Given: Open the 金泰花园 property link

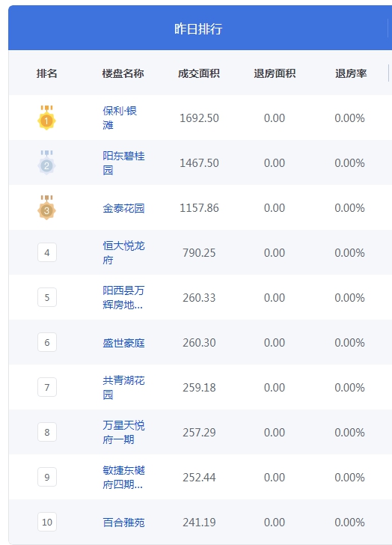Looking at the screenshot, I should [x=123, y=208].
